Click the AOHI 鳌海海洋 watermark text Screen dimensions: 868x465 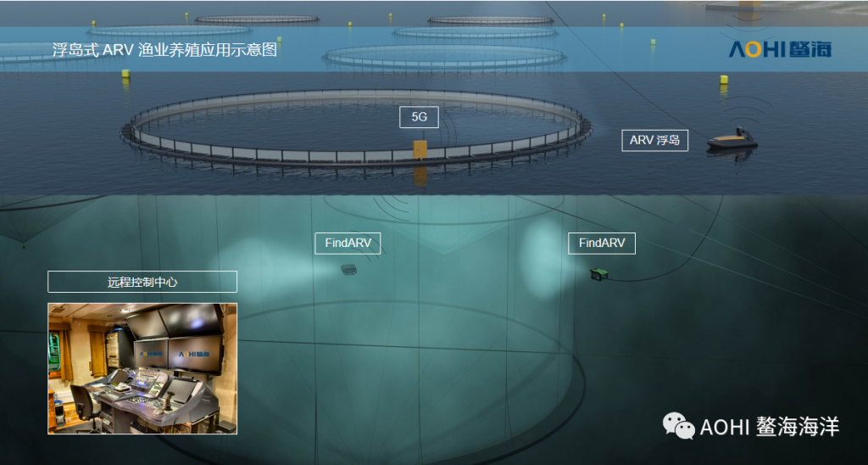tap(769, 427)
